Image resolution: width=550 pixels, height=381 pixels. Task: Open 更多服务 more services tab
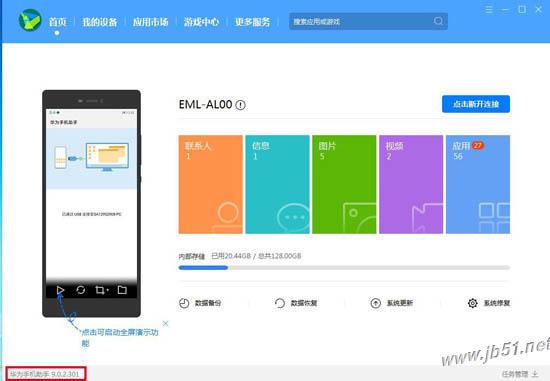pyautogui.click(x=253, y=22)
